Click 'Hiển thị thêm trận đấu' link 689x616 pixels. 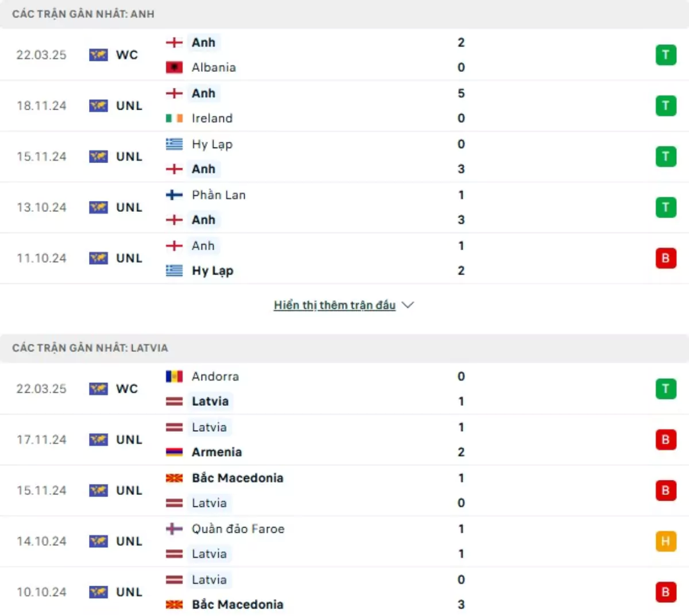334,305
